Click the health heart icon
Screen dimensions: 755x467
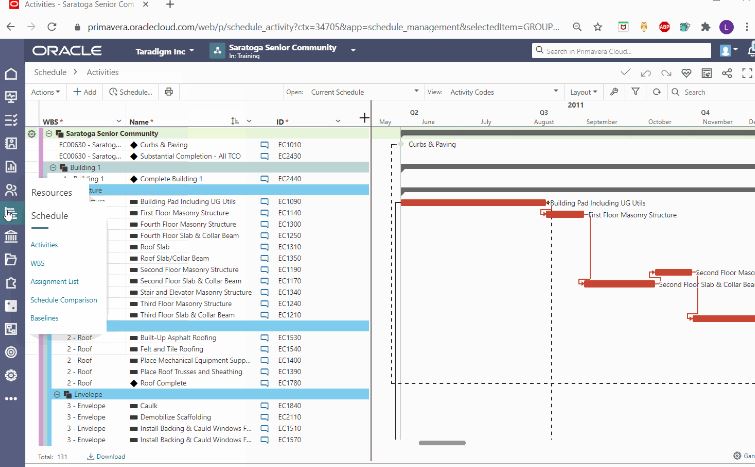686,73
